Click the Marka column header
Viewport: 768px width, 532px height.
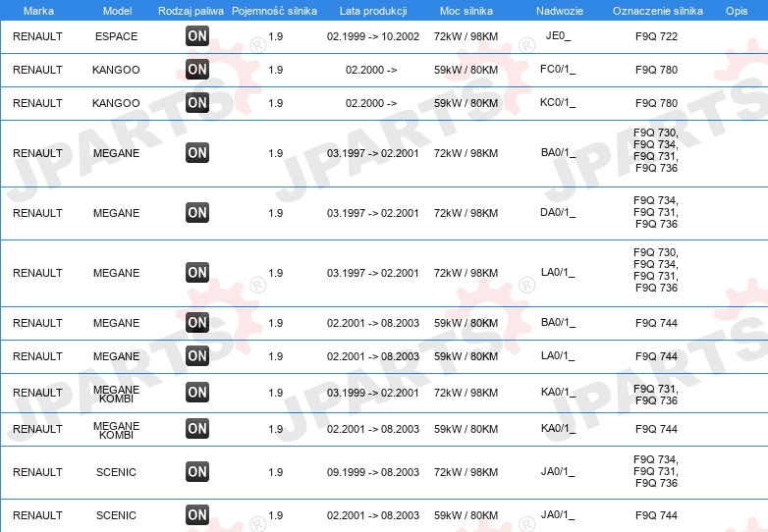tap(38, 11)
